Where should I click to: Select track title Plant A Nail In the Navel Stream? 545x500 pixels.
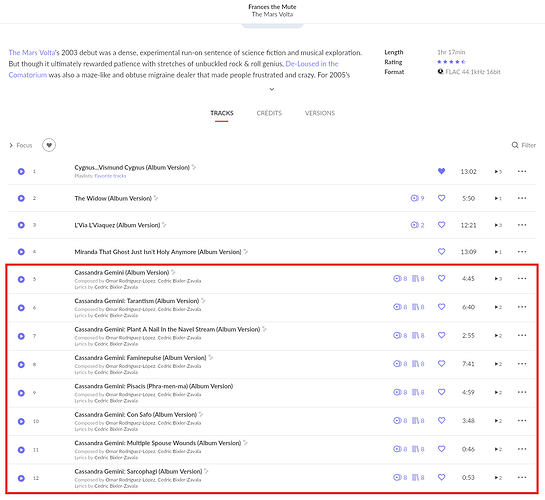[167, 329]
